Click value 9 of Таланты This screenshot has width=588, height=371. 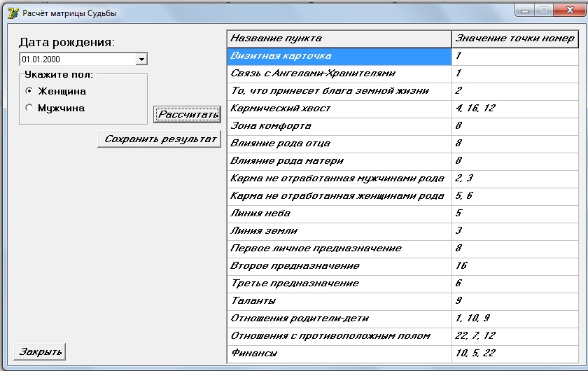515,301
